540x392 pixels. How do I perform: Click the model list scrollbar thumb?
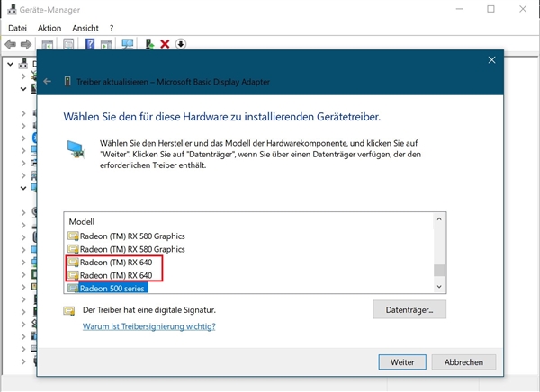439,270
